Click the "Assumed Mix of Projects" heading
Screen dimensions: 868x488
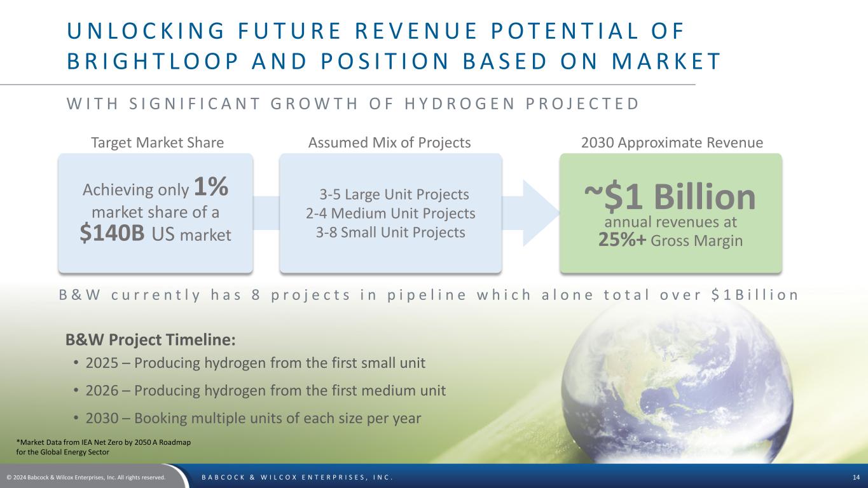(389, 143)
